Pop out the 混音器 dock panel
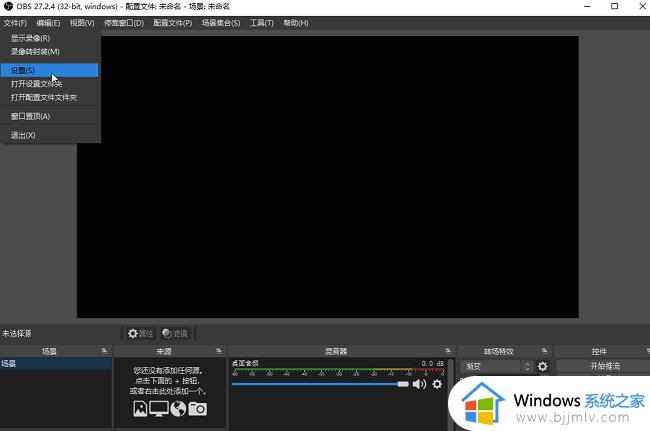 click(448, 351)
